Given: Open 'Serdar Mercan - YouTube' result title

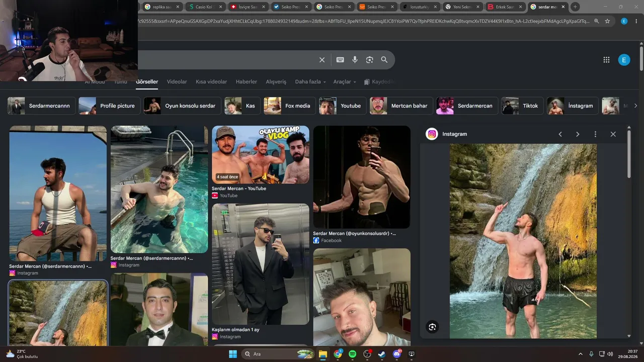Looking at the screenshot, I should 239,189.
